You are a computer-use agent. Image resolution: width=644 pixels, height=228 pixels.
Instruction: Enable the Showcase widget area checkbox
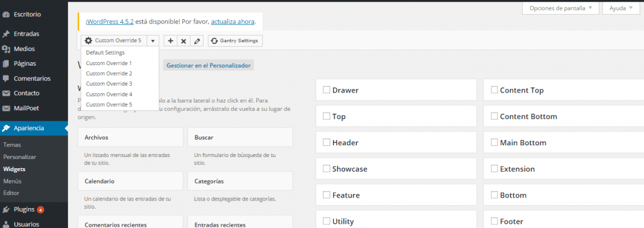(327, 169)
